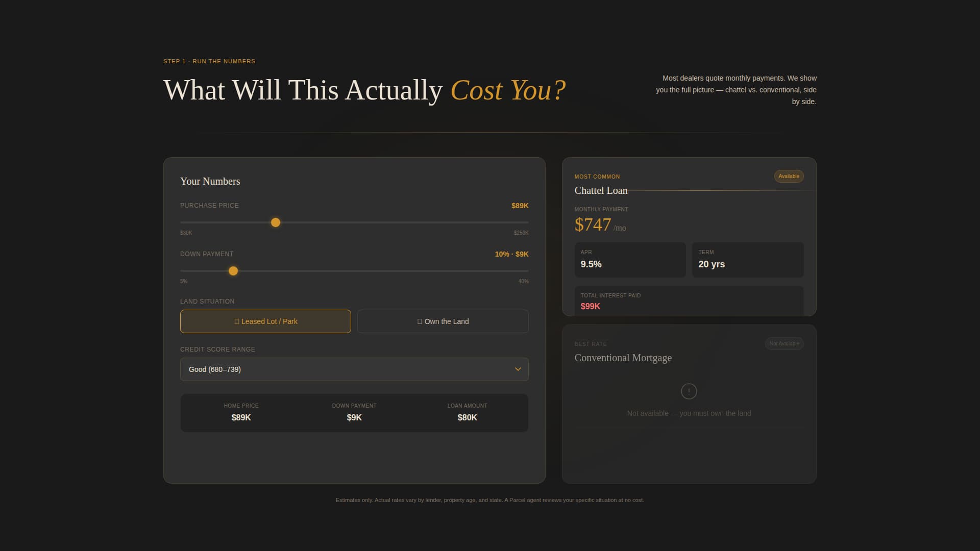Select the Chattel Loan comparison card
Screen dimensions: 980x551
coord(689,236)
